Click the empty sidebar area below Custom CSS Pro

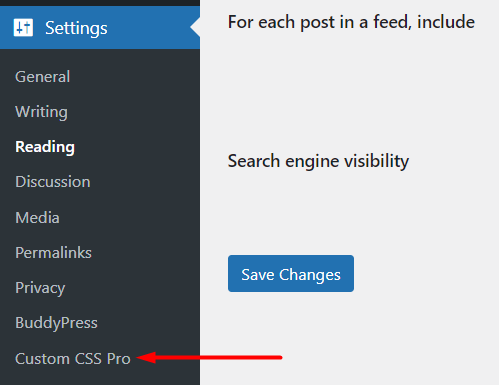[100, 377]
